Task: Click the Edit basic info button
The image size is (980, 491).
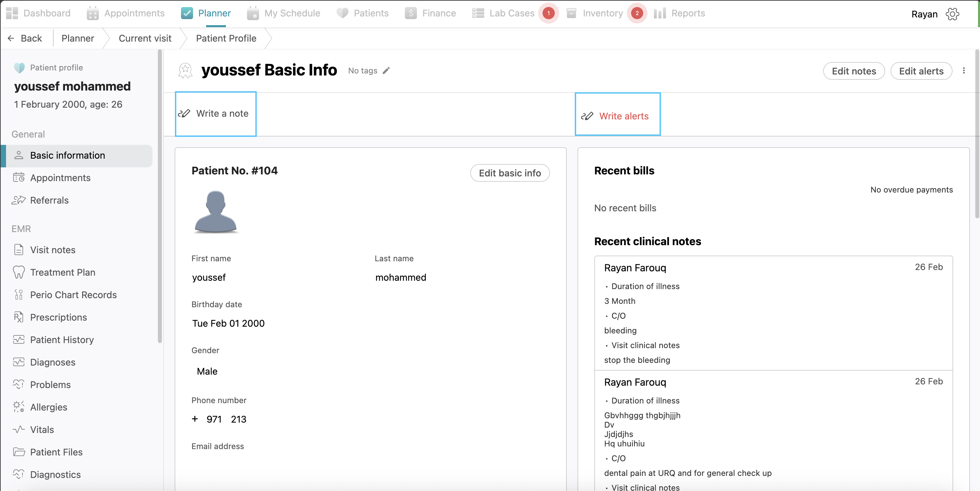Action: click(509, 173)
